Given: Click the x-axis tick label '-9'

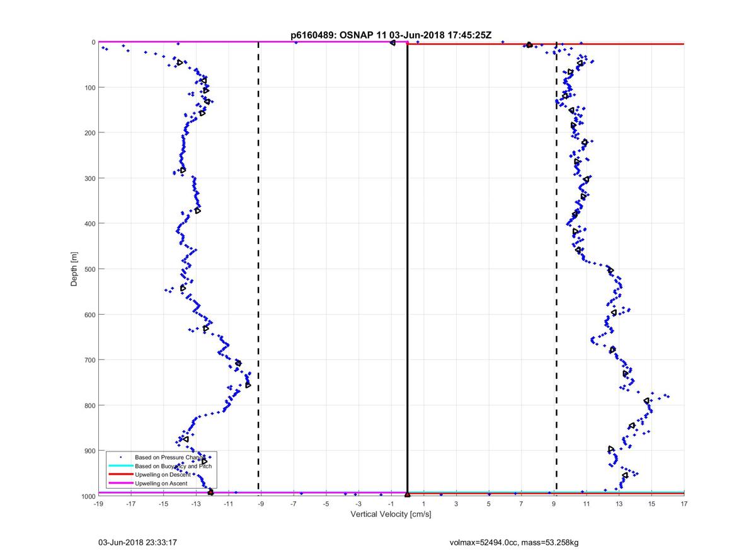Looking at the screenshot, I should click(261, 504).
